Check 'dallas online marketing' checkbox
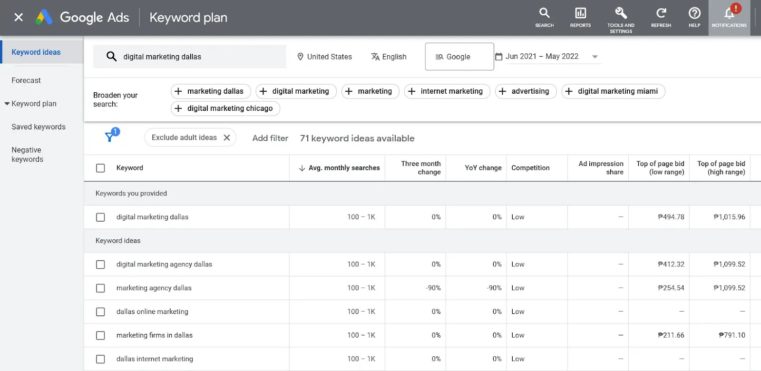 (100, 312)
